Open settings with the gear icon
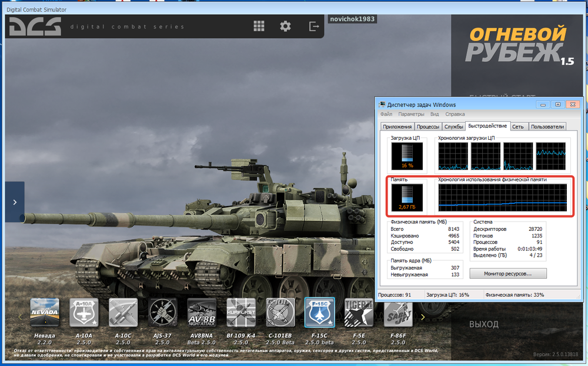The image size is (588, 366). 285,26
